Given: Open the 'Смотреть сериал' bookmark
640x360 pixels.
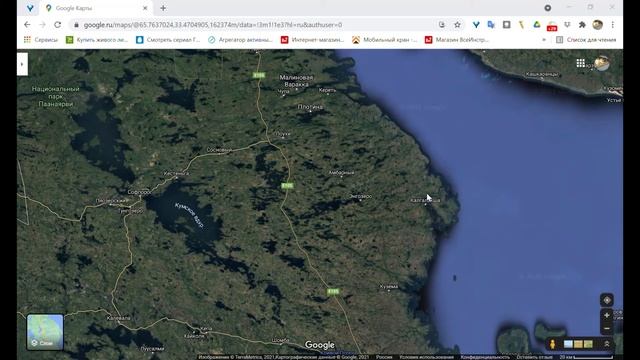Looking at the screenshot, I should coord(168,40).
